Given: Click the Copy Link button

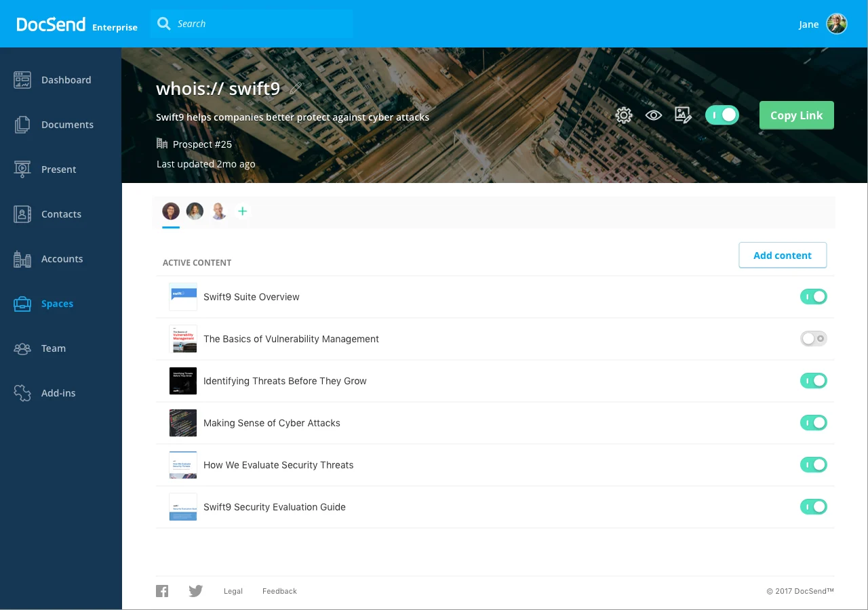Looking at the screenshot, I should tap(796, 115).
